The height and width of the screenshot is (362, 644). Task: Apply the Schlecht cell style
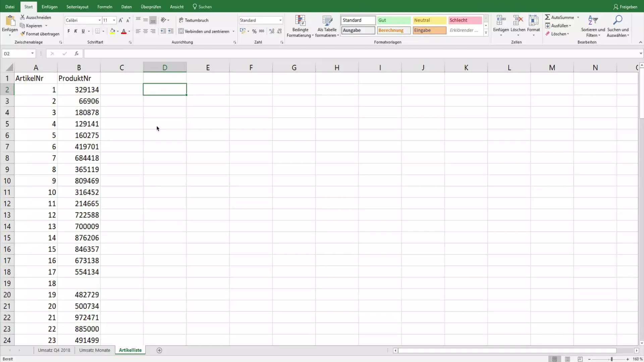tap(465, 20)
